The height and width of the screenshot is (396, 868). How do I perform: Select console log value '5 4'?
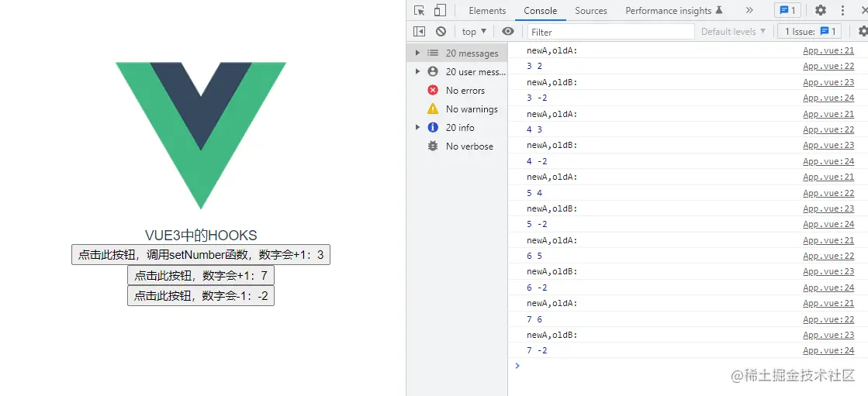coord(534,193)
